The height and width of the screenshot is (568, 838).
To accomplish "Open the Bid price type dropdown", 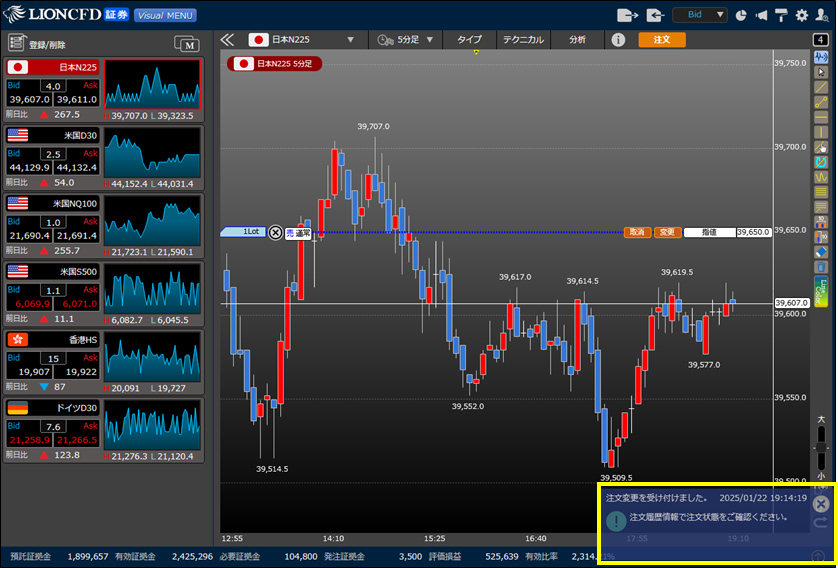I will click(699, 15).
